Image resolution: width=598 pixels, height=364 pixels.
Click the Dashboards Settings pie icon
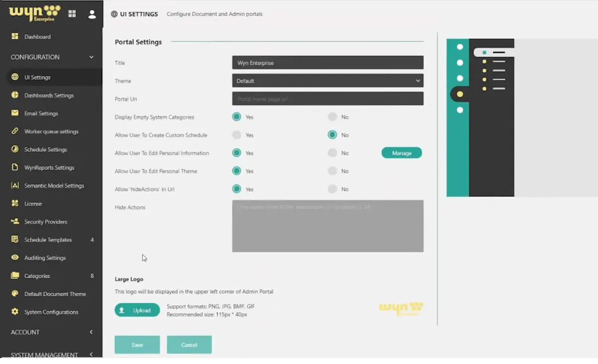click(x=15, y=95)
